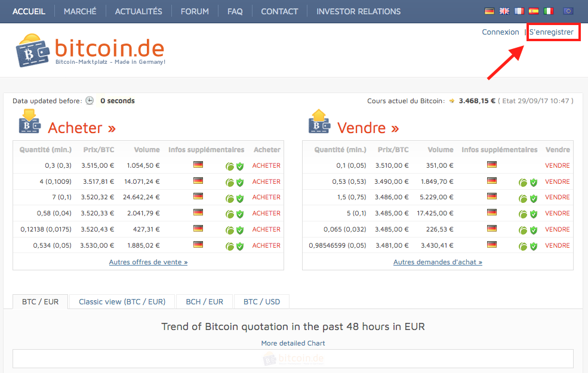Switch site language to German flag
The height and width of the screenshot is (373, 588).
point(490,11)
